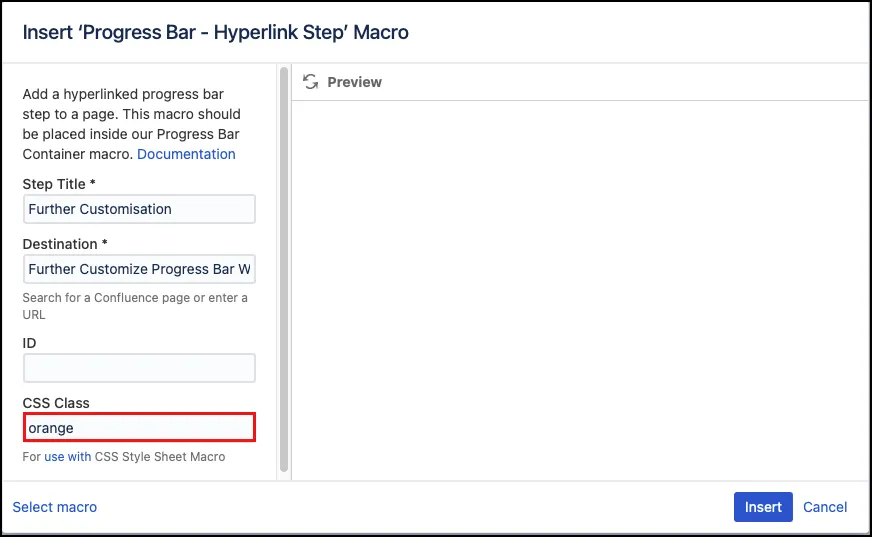This screenshot has width=872, height=537.
Task: Click the left panel vertical scrollbar
Action: point(284,270)
